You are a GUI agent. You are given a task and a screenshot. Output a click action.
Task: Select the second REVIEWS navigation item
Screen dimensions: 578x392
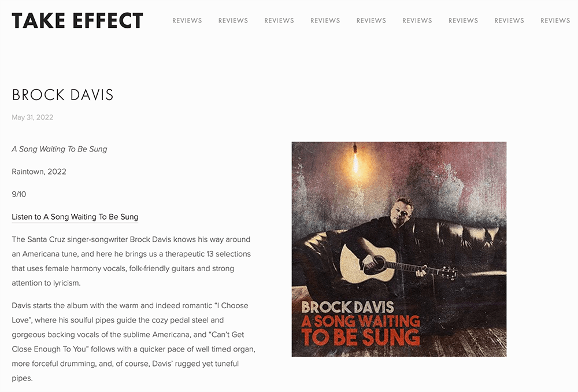pos(233,21)
